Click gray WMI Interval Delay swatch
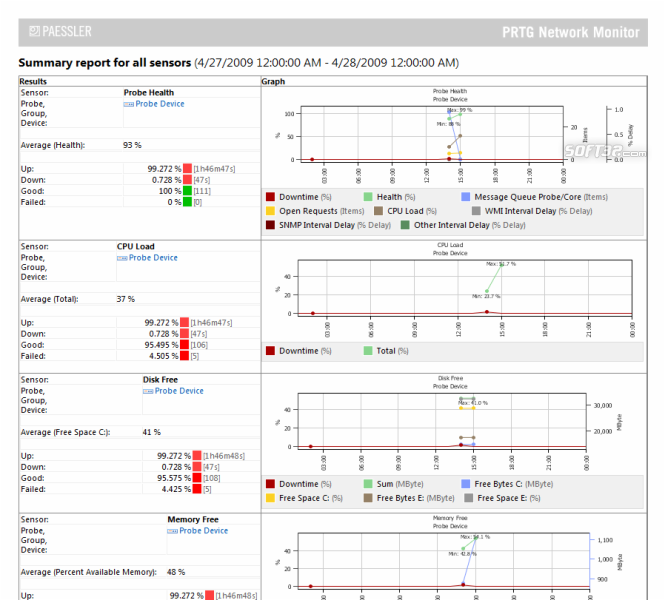The image size is (665, 600). click(x=476, y=211)
